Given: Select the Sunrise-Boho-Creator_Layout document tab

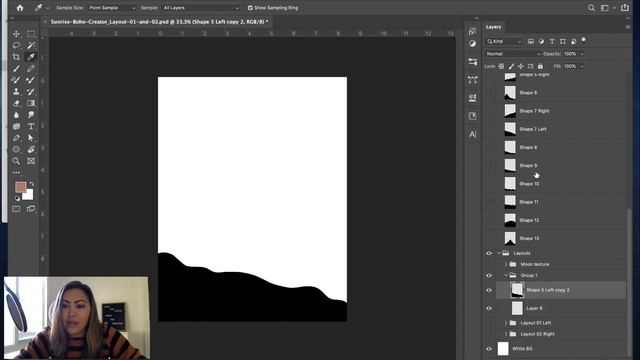Looking at the screenshot, I should 160,22.
